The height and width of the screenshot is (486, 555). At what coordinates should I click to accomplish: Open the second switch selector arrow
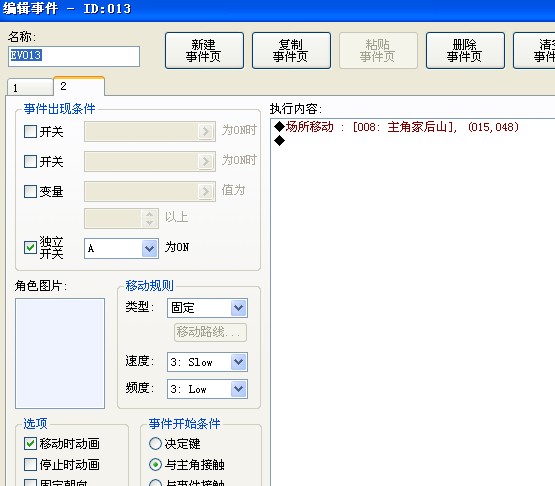(206, 162)
